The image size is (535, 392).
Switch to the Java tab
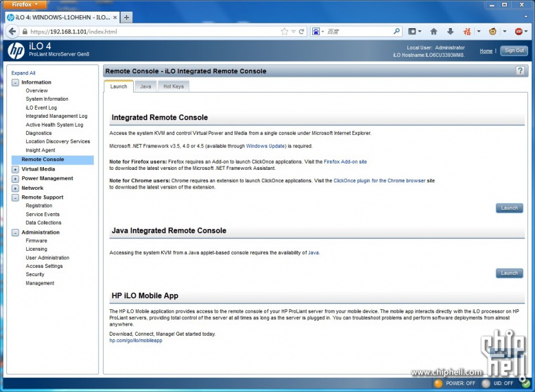click(x=145, y=86)
